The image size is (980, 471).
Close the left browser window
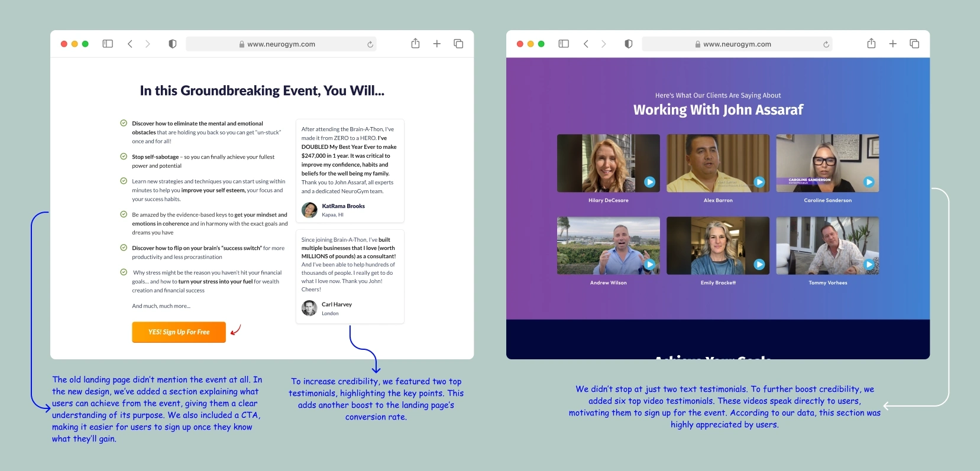click(x=64, y=44)
